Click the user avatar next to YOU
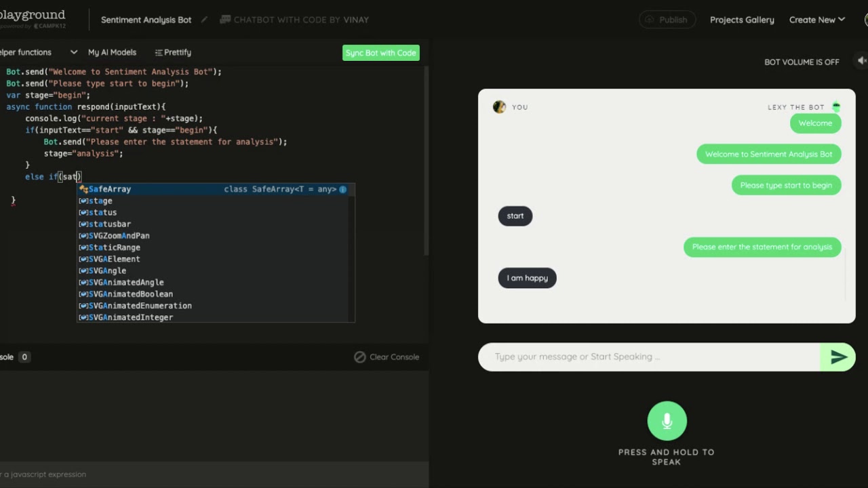This screenshot has height=488, width=868. pos(499,107)
